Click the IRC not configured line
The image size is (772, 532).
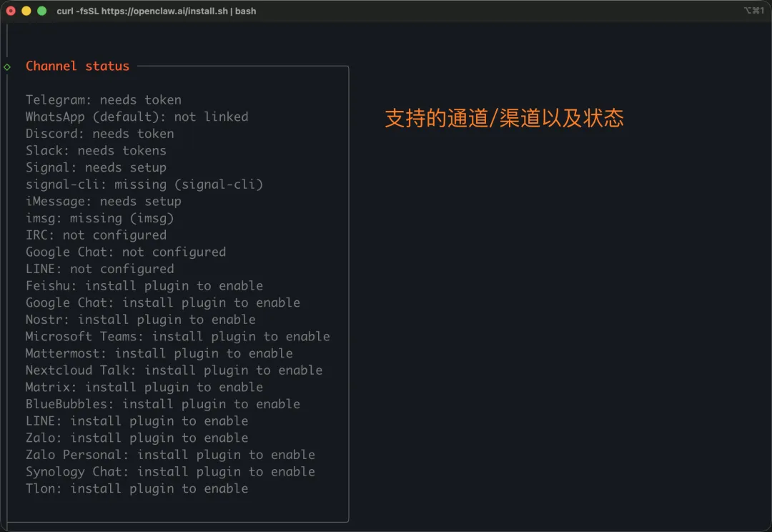96,235
